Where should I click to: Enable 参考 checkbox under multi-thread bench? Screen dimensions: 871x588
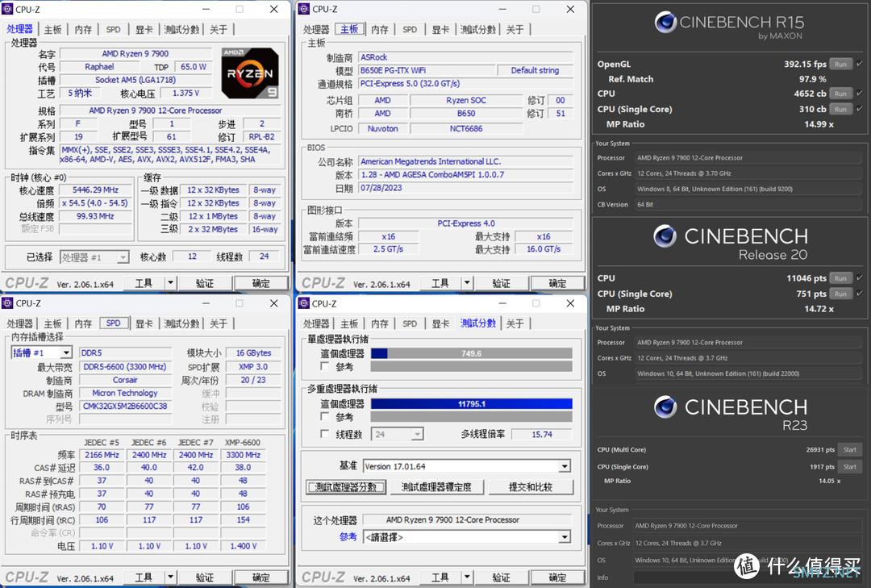point(325,416)
